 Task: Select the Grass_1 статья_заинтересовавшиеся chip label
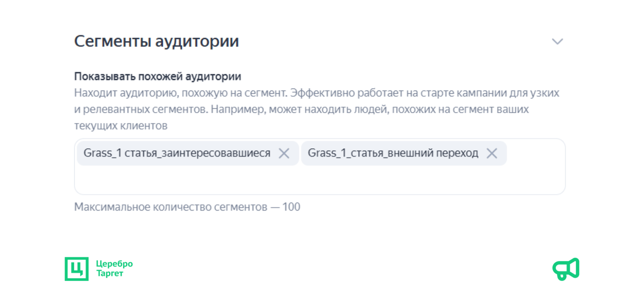pos(177,153)
